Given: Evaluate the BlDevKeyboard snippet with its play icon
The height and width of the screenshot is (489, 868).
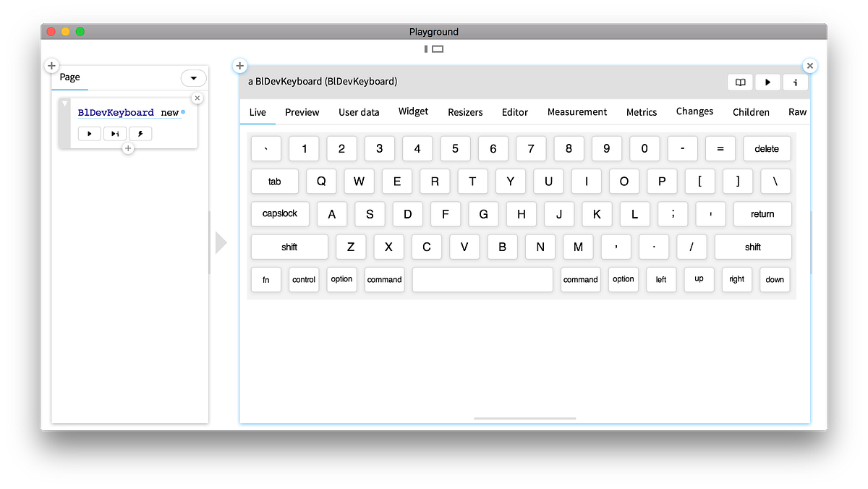Looking at the screenshot, I should tap(89, 133).
